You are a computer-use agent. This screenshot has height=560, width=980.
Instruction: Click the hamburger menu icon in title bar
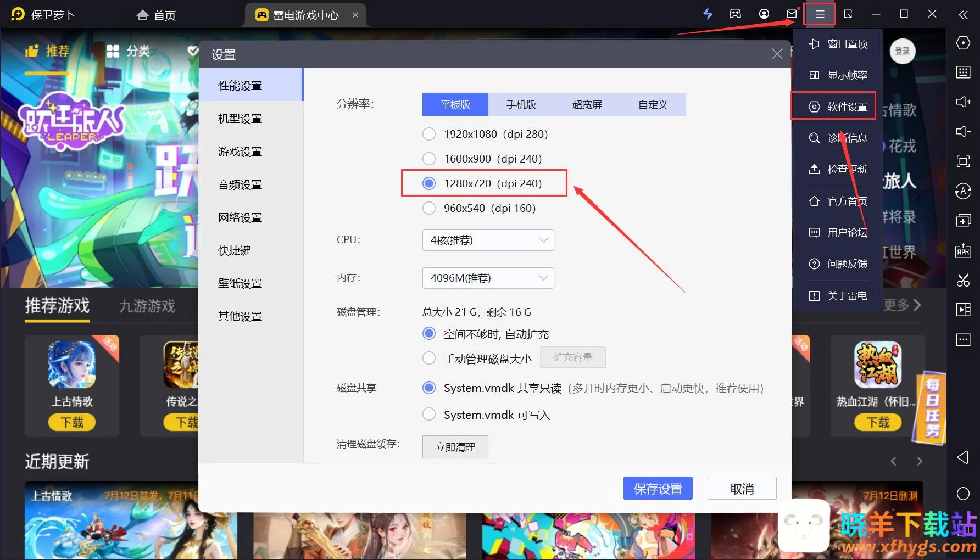coord(820,14)
